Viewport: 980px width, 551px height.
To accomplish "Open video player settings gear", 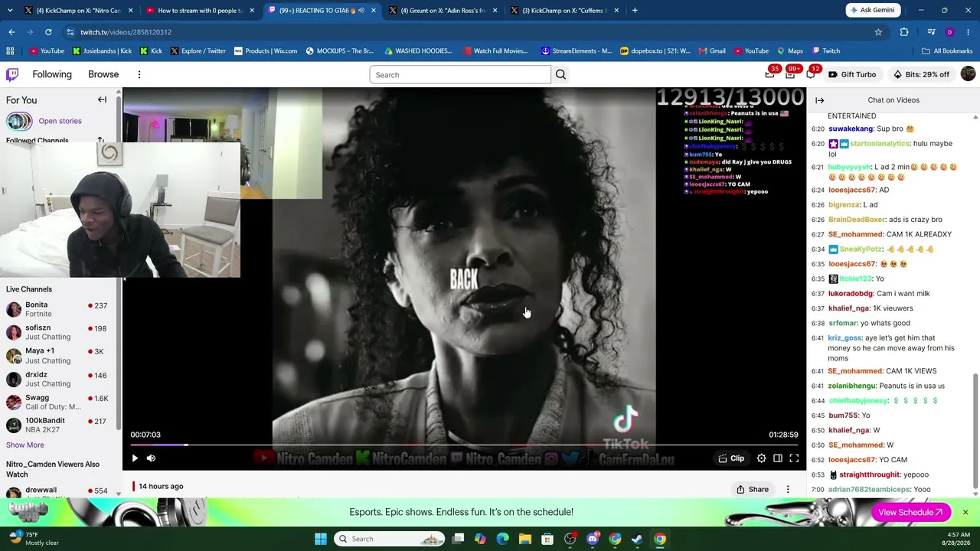I will [x=761, y=458].
